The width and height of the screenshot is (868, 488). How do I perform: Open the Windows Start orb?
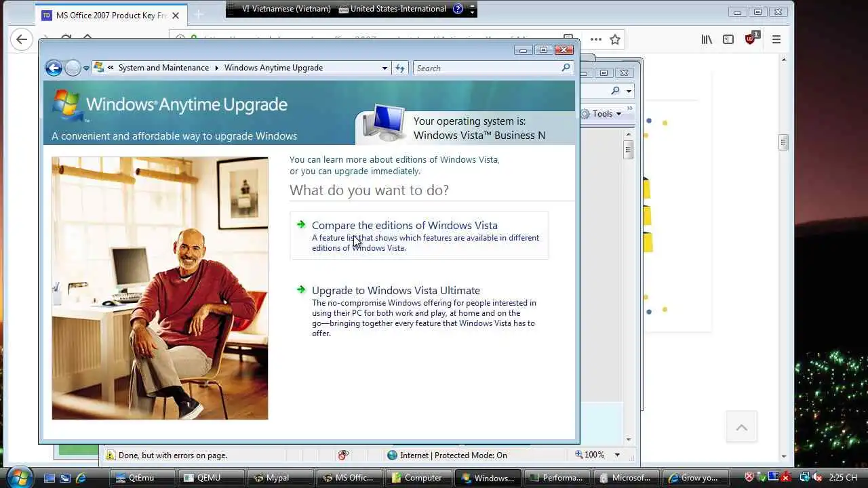click(x=19, y=476)
